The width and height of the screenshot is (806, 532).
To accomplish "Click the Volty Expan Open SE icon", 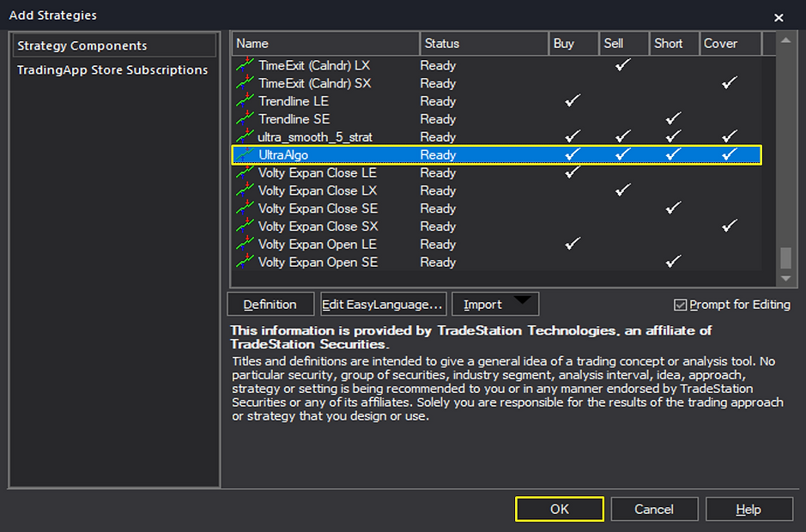I will pos(245,263).
